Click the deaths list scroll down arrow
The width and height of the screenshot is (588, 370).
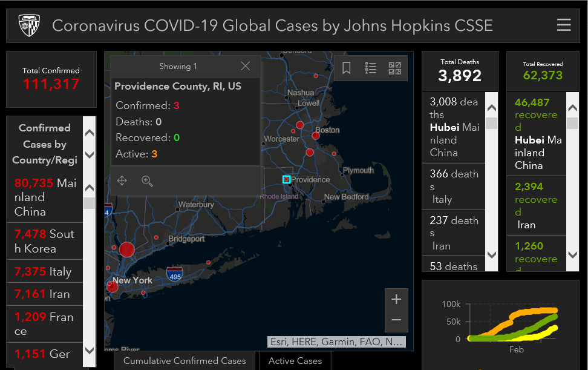[x=492, y=255]
